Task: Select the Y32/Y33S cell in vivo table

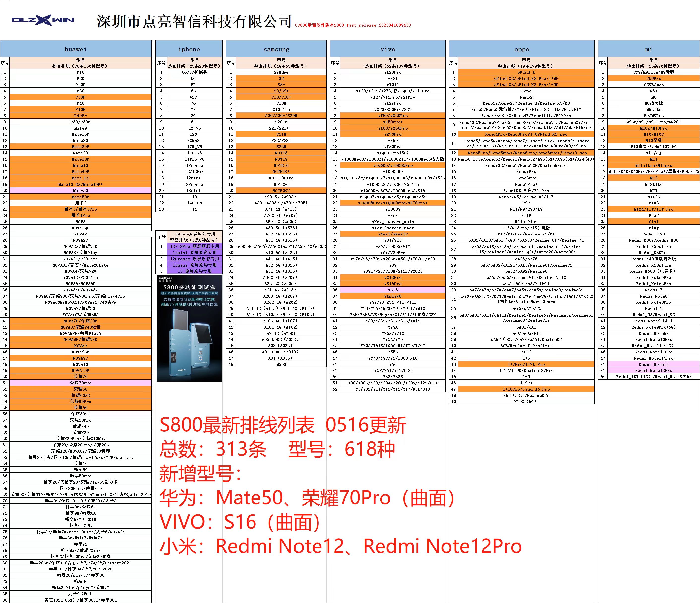Action: coord(393,376)
